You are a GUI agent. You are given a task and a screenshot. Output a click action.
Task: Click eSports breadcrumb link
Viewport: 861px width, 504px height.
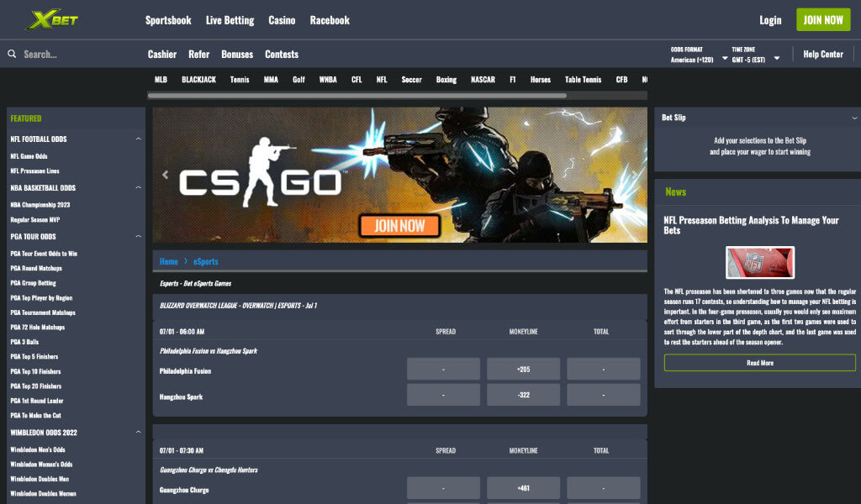click(205, 261)
